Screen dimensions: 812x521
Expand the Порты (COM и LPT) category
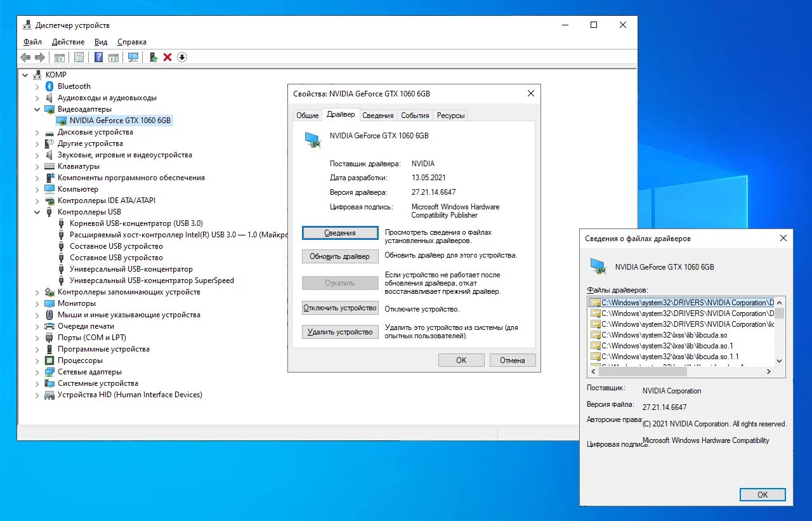coord(37,338)
